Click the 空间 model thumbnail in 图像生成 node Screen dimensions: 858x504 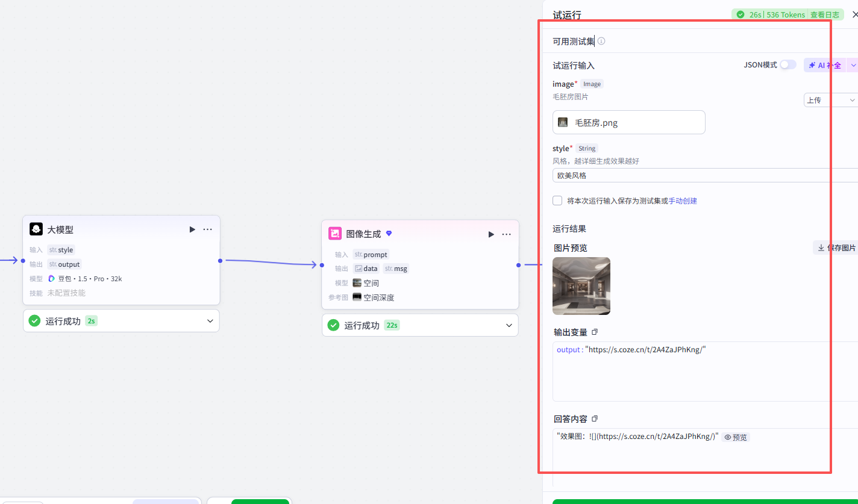[357, 283]
